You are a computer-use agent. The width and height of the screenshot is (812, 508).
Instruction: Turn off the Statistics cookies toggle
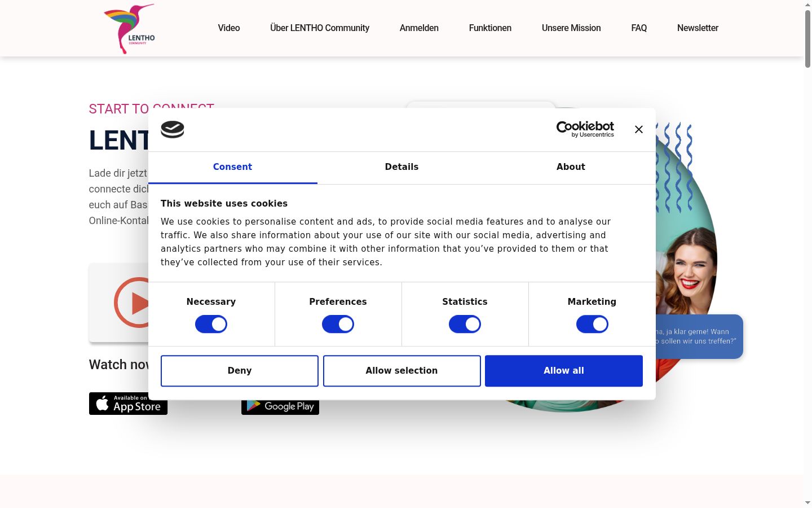[465, 324]
